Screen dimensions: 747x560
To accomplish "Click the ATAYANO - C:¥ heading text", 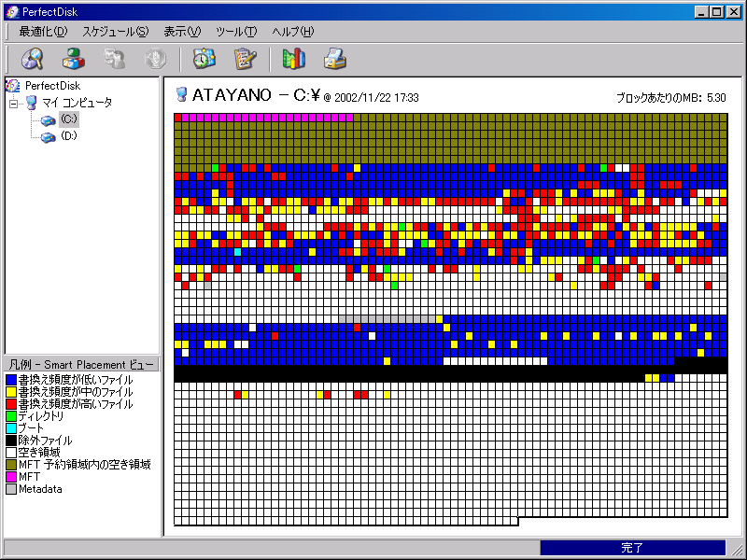I will pos(256,95).
